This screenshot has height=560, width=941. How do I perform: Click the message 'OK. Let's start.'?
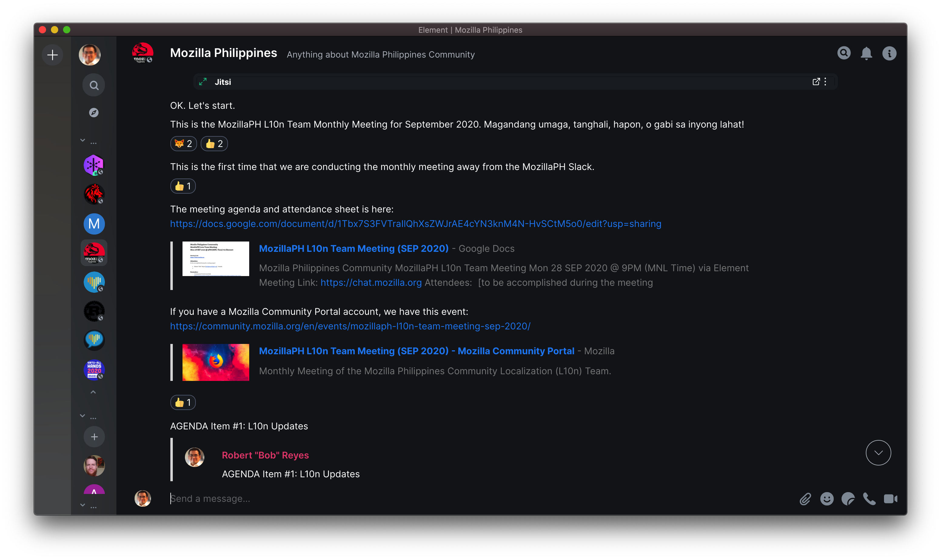[202, 106]
